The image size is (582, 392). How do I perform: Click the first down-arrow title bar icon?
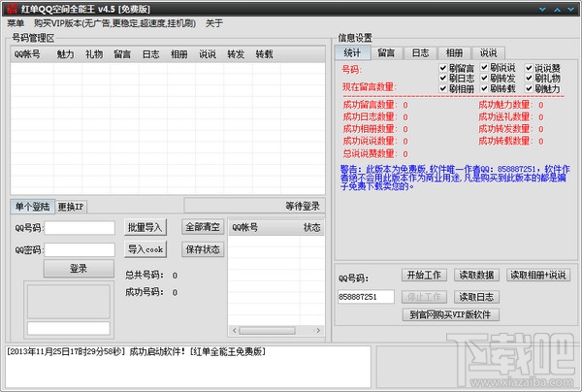542,10
